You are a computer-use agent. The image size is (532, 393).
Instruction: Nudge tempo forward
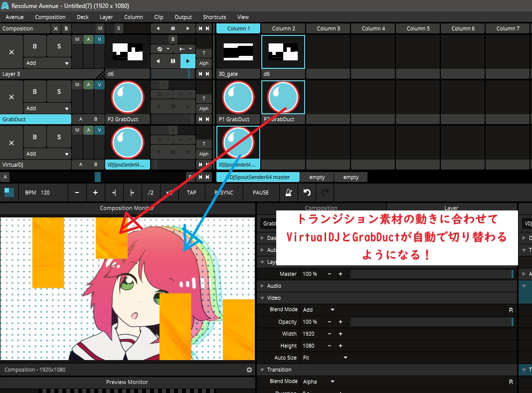[x=132, y=193]
